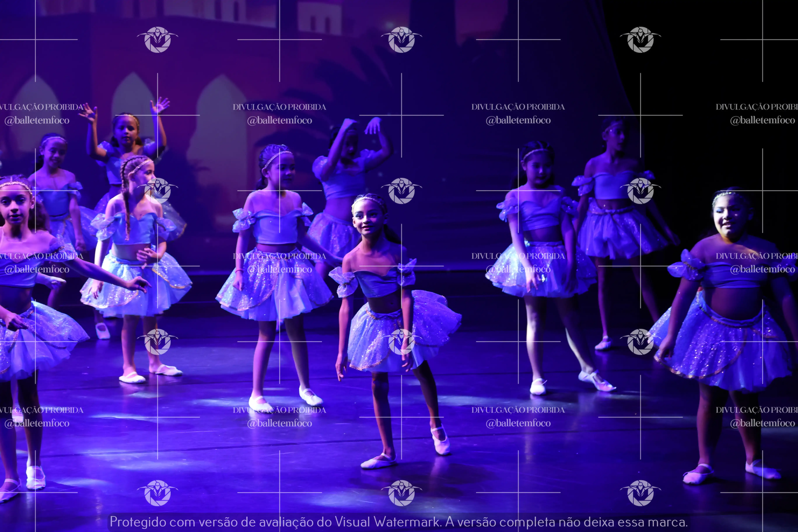The height and width of the screenshot is (532, 798).
Task: Click camera logo beside braided girl's ballet slippers
Action: pyautogui.click(x=157, y=342)
